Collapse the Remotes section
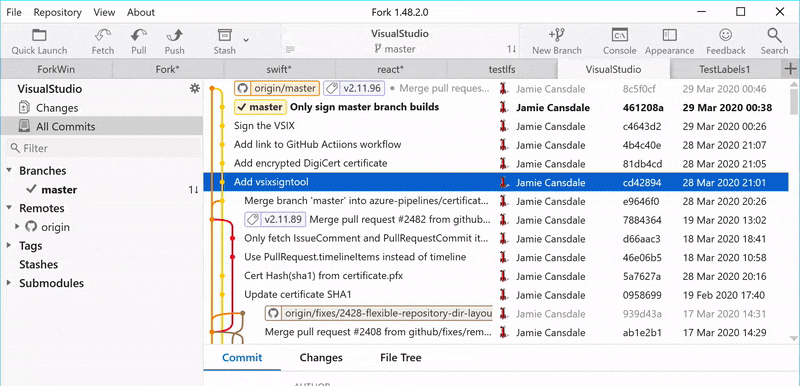800x386 pixels. click(9, 208)
